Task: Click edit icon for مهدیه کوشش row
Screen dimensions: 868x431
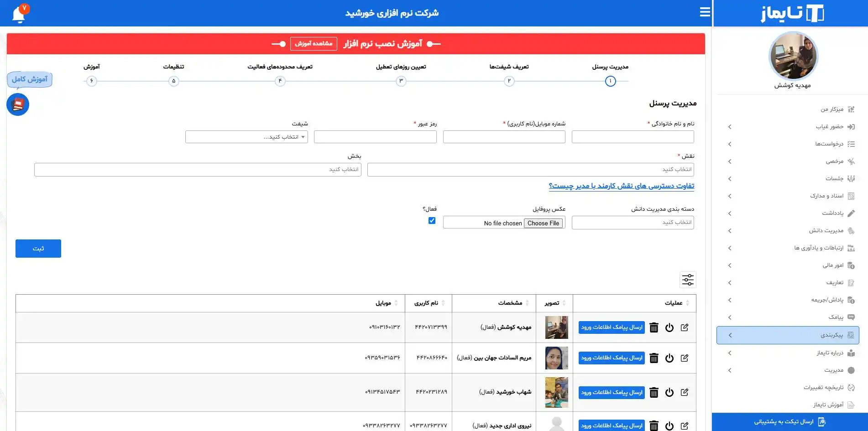Action: coord(684,327)
